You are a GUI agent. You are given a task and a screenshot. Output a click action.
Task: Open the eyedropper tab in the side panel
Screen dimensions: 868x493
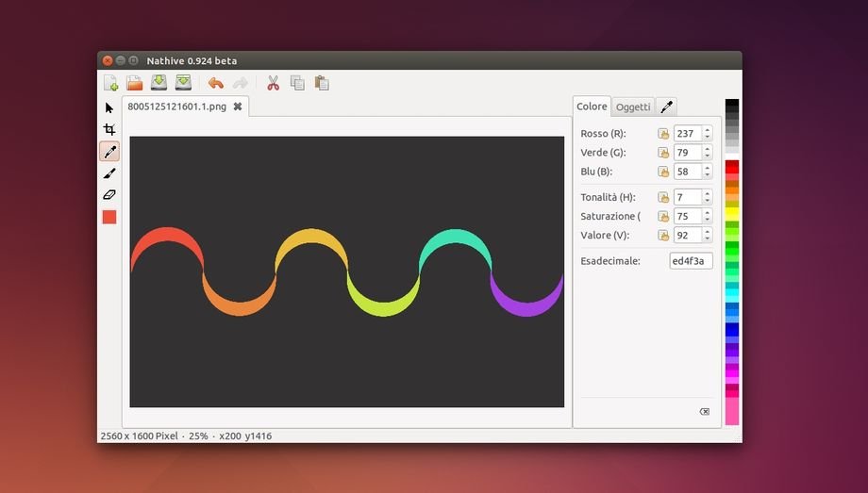tap(666, 107)
